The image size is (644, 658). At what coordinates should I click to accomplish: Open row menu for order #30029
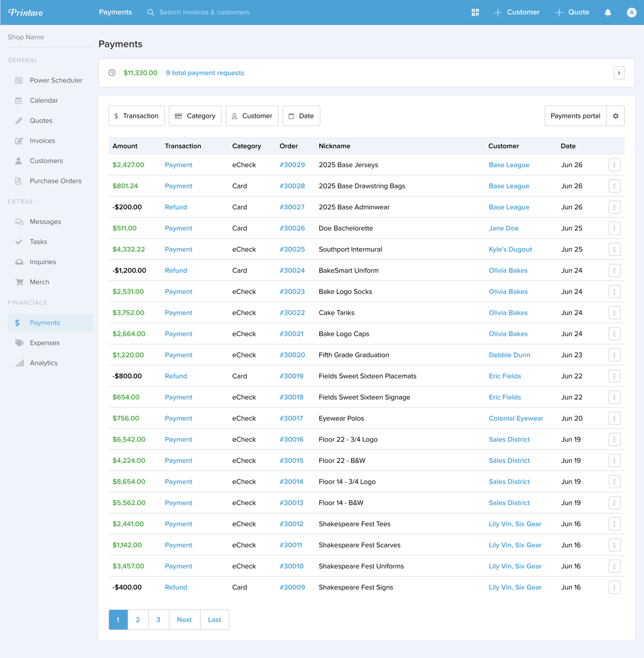coord(614,165)
